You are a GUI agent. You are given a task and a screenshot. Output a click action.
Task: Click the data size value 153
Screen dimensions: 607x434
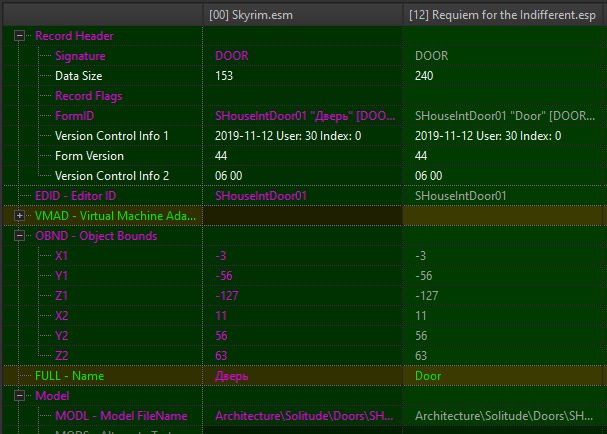click(224, 76)
